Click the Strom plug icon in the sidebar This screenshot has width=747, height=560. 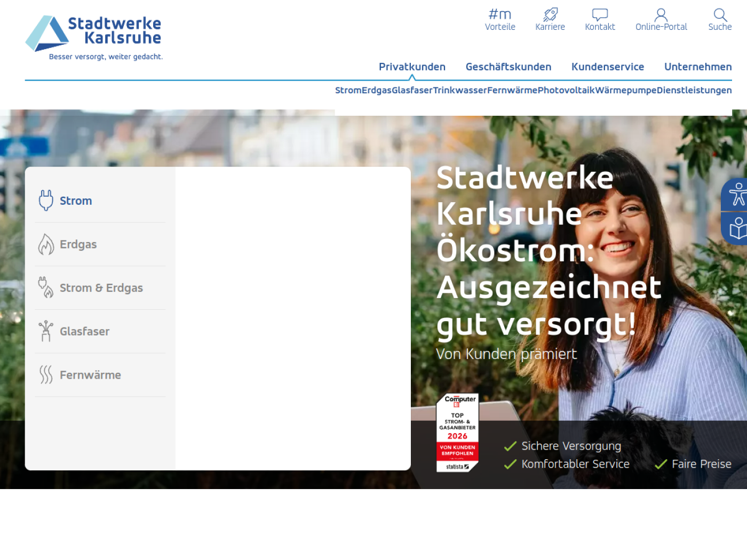[46, 201]
